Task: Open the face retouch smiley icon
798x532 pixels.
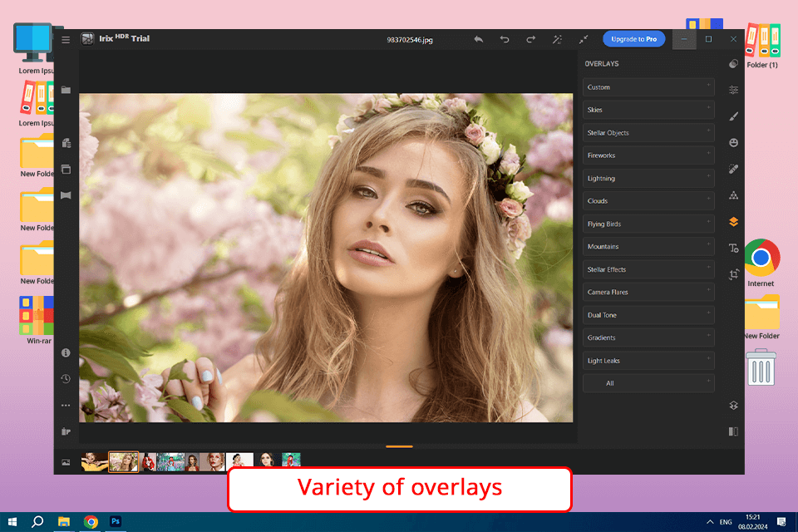Action: [733, 143]
